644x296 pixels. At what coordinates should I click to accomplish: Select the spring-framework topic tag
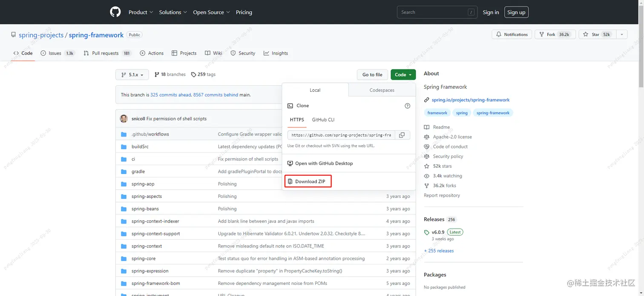pyautogui.click(x=493, y=113)
